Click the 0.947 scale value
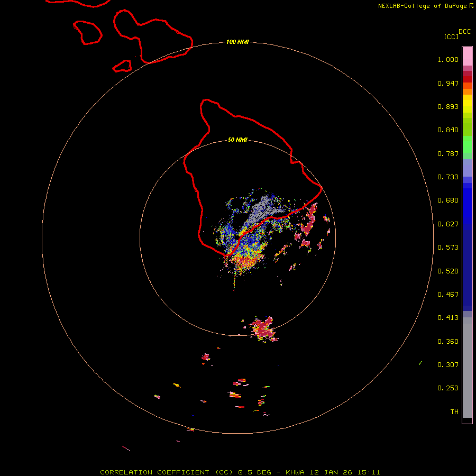This screenshot has height=476, width=476. (x=448, y=83)
